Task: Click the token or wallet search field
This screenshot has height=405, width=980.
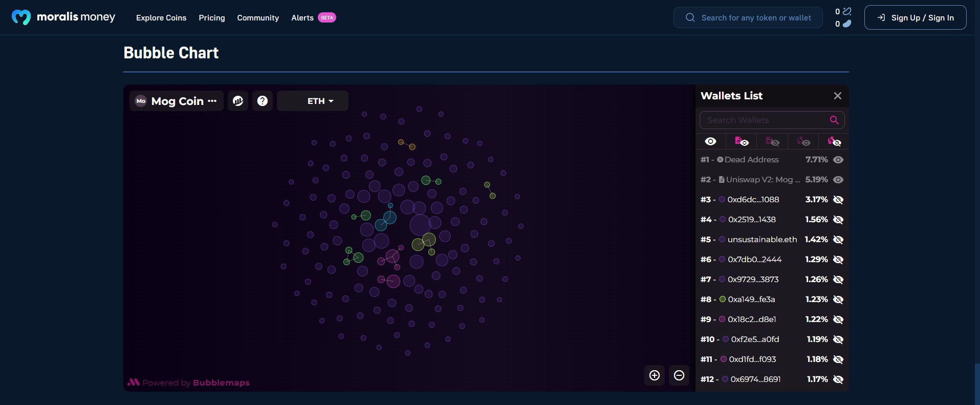Action: pyautogui.click(x=748, y=17)
